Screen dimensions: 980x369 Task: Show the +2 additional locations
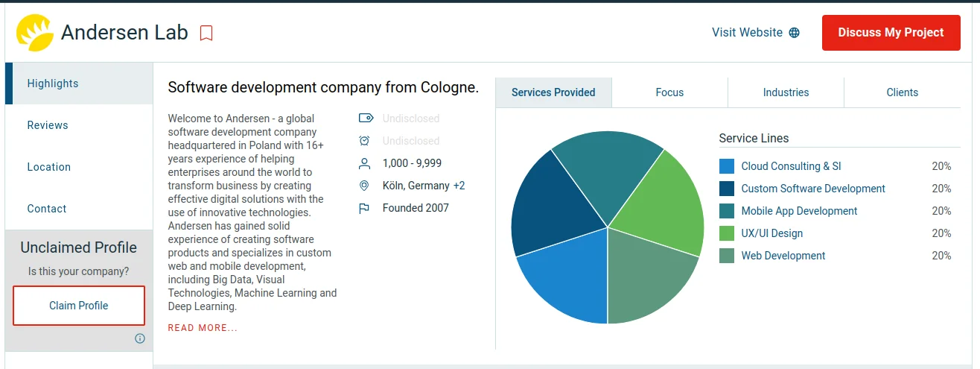click(459, 186)
